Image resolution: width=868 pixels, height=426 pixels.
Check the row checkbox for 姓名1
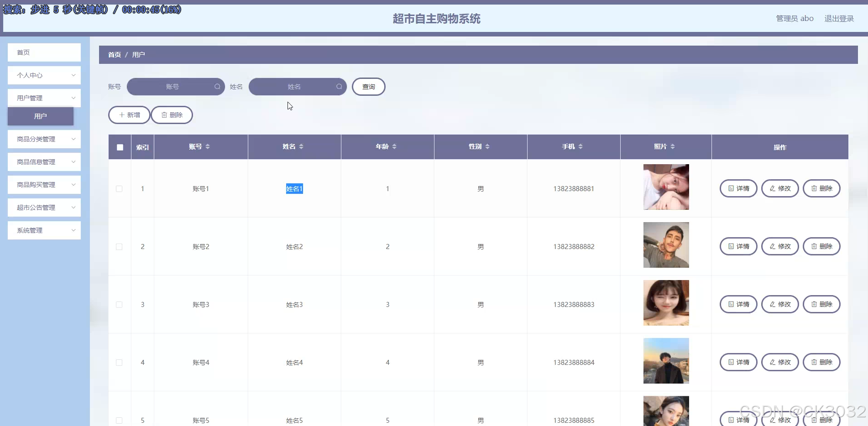tap(119, 189)
